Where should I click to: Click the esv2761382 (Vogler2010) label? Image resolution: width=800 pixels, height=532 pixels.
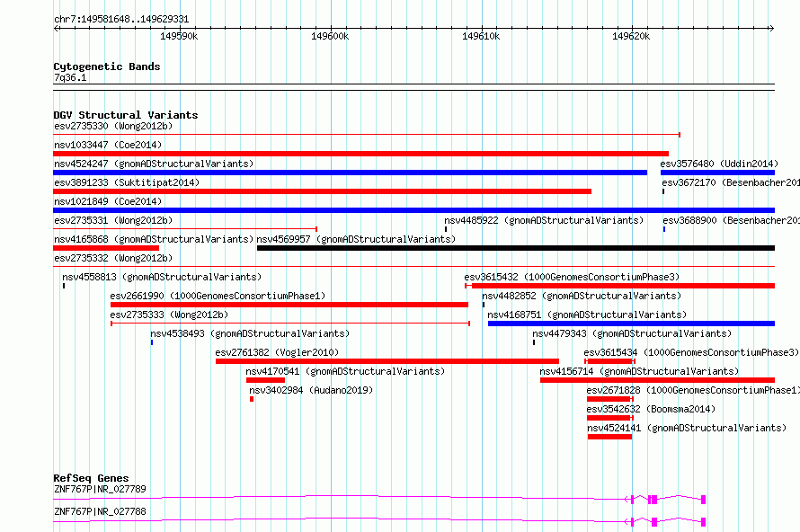pyautogui.click(x=277, y=352)
